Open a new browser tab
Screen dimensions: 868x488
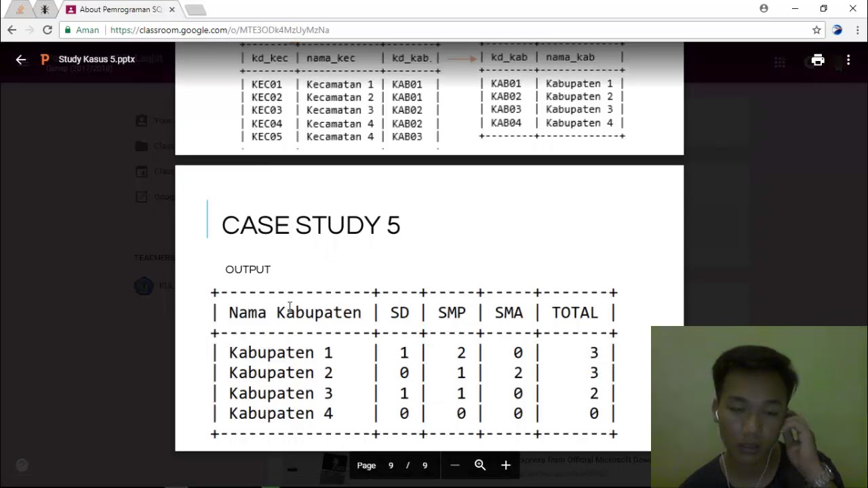point(195,9)
